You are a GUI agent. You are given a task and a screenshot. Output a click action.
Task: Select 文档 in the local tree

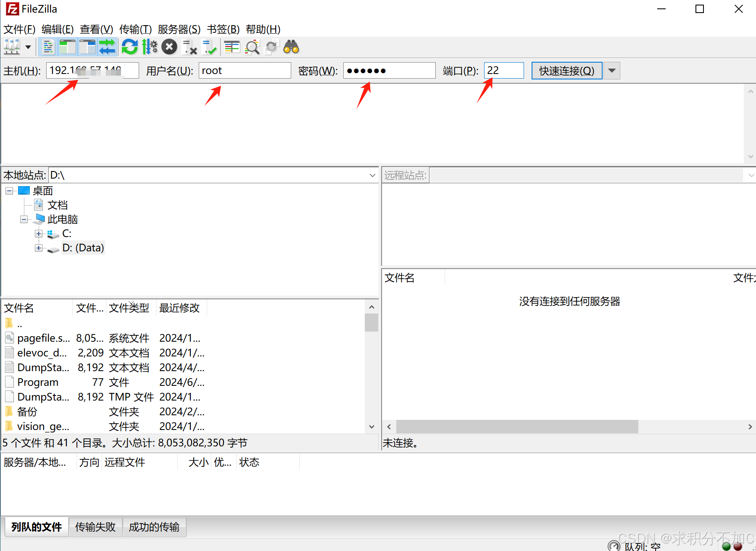click(58, 205)
